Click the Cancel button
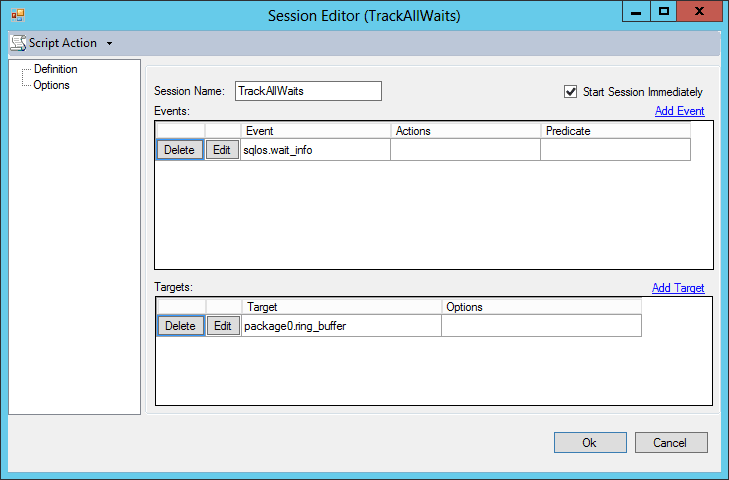 coord(671,442)
